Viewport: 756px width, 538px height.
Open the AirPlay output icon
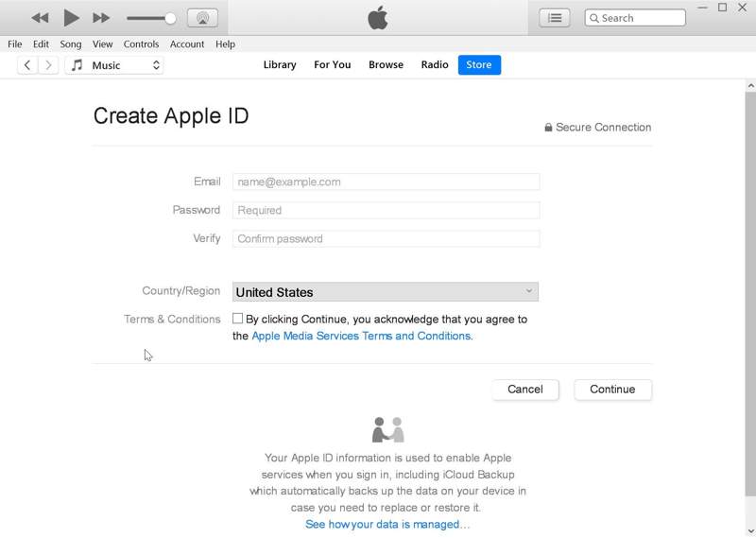[202, 18]
